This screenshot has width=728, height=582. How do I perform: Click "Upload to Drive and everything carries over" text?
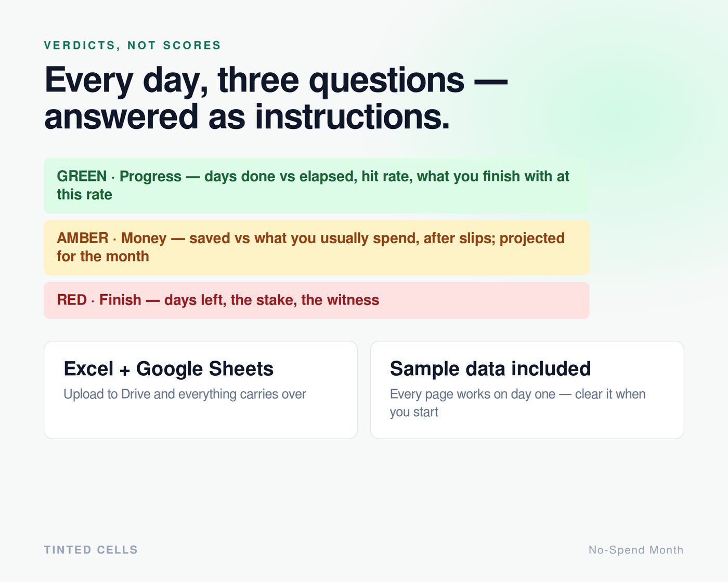pos(185,394)
